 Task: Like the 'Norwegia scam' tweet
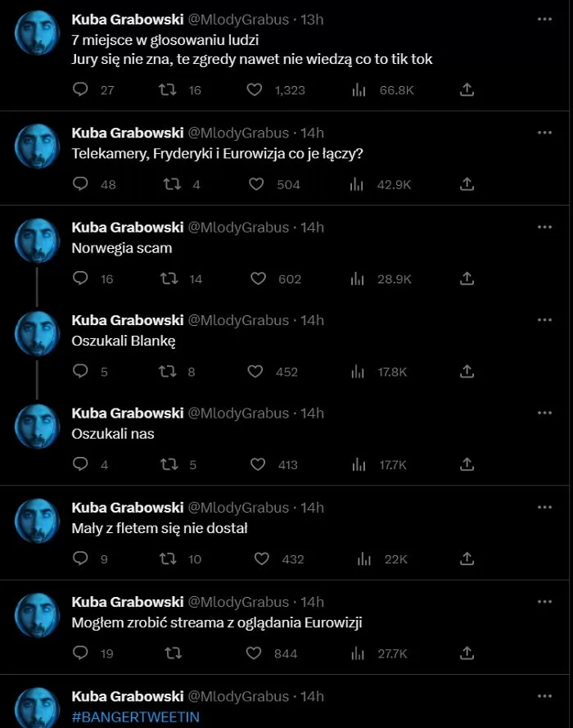click(258, 278)
